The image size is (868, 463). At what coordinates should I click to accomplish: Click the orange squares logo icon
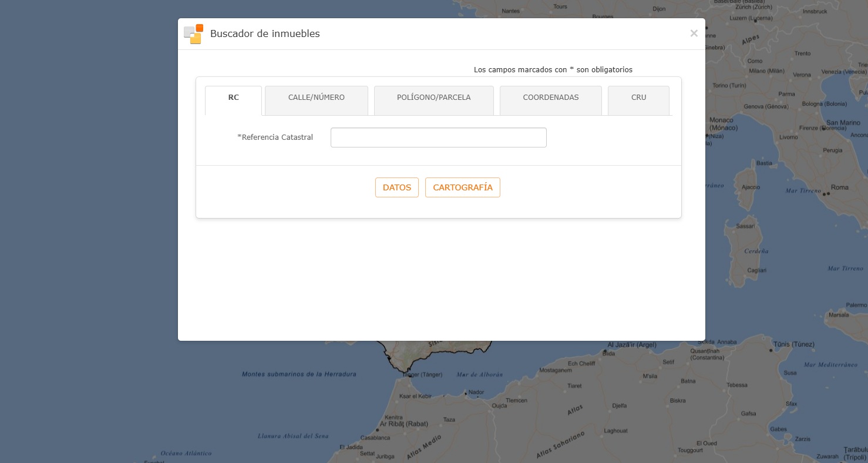point(193,34)
